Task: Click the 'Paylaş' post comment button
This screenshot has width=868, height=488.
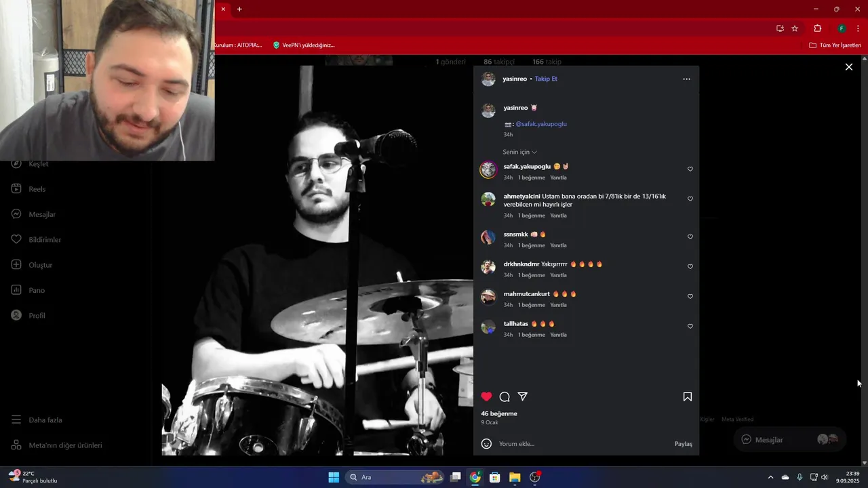Action: pyautogui.click(x=684, y=444)
